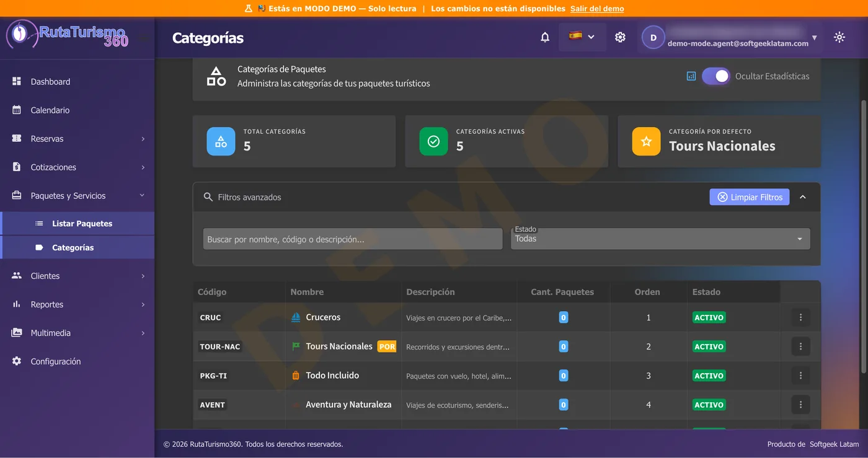Expand the Reservas submenu

(x=143, y=139)
